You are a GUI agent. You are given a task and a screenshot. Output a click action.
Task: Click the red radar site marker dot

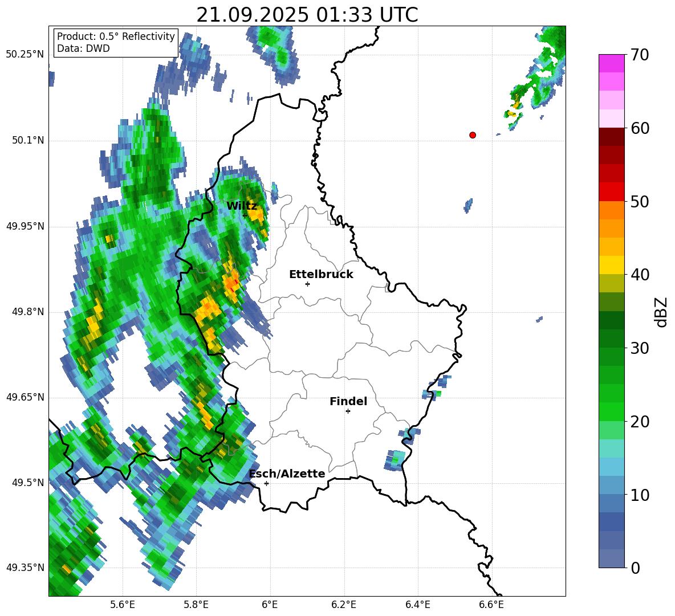473,135
